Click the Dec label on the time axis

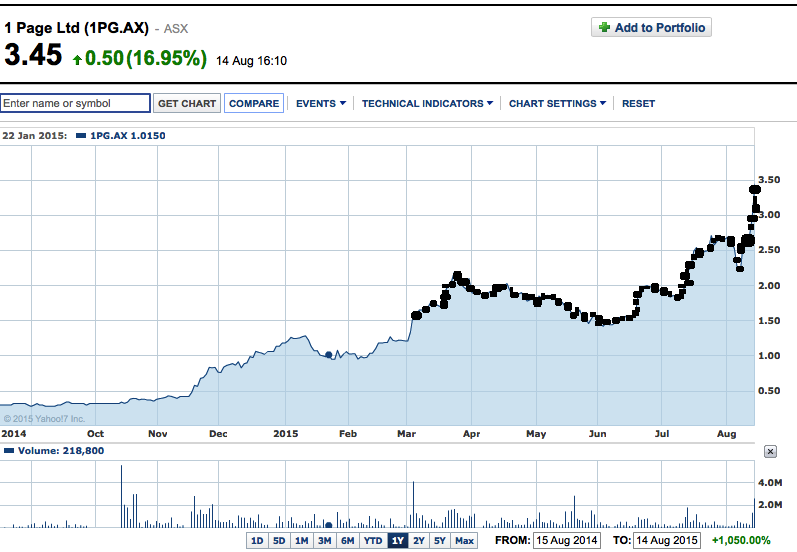pos(218,434)
